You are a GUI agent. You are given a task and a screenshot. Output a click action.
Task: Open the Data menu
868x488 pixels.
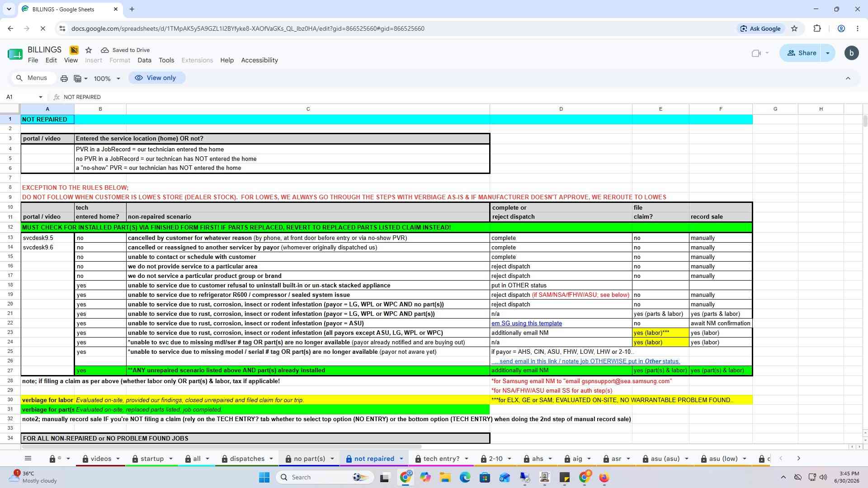click(144, 60)
